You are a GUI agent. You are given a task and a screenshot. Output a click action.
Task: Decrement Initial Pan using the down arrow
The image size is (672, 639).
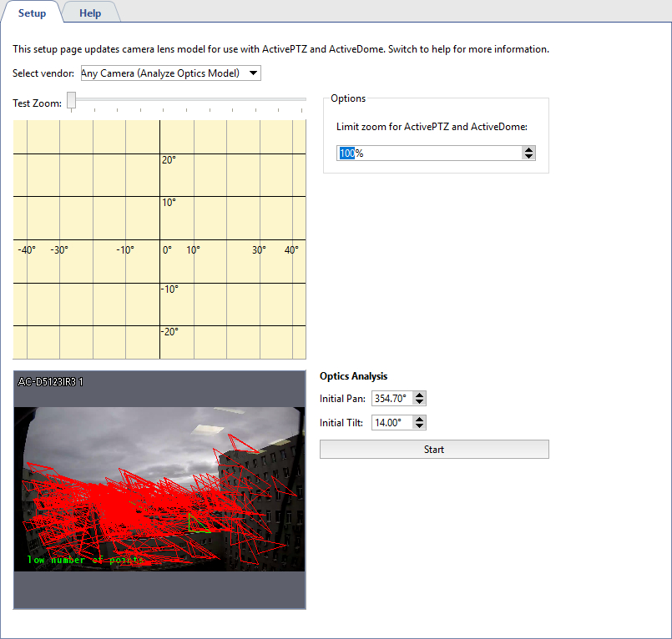(420, 403)
